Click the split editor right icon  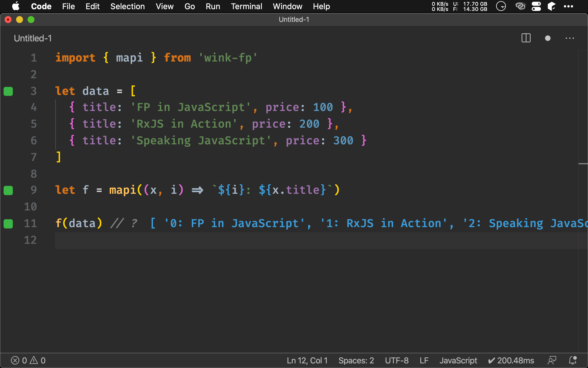point(526,38)
